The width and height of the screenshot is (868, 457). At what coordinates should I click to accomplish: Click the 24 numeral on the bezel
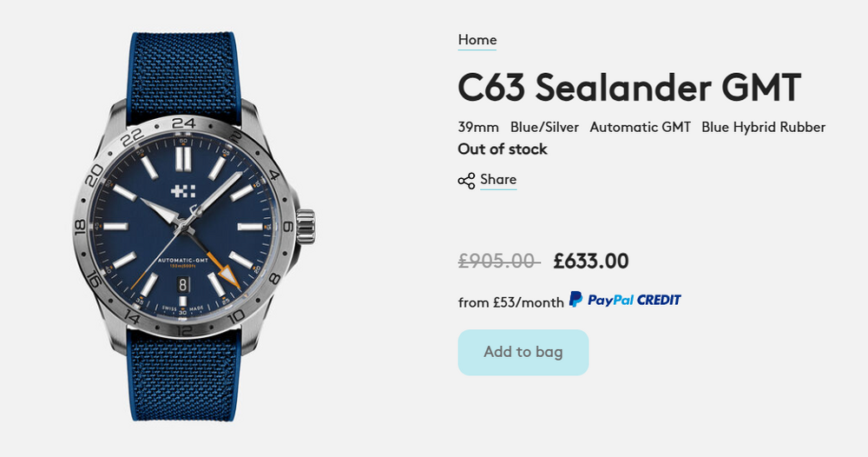click(x=184, y=123)
